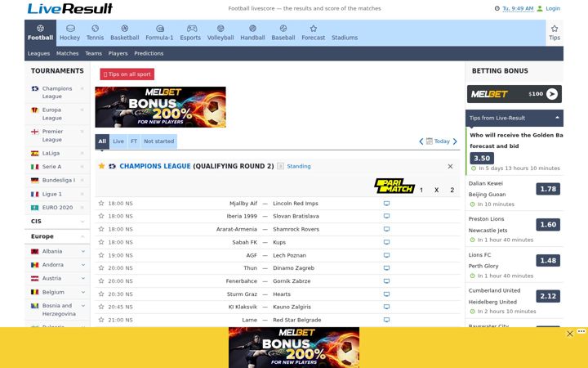Screen dimensions: 588x368
Task: Expand Belgium leagues
Action: tap(83, 292)
